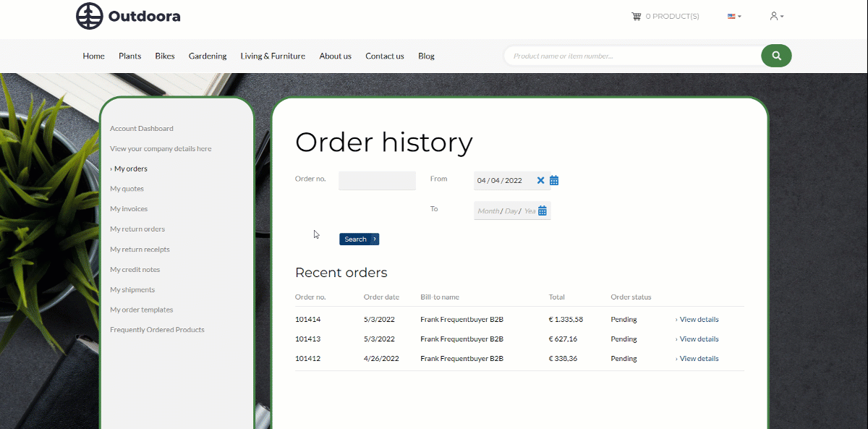Expand the account icon dropdown caret

click(x=781, y=16)
